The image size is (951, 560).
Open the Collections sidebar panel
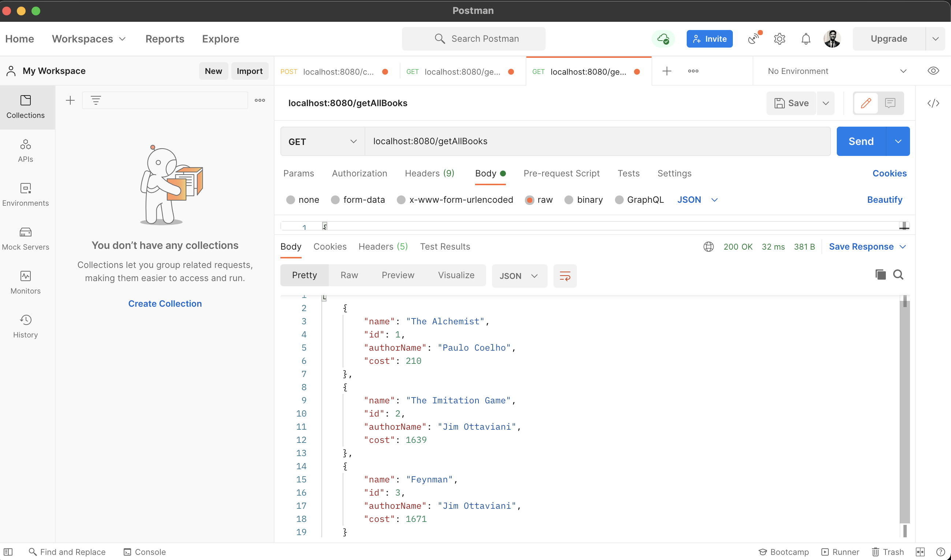click(x=26, y=108)
